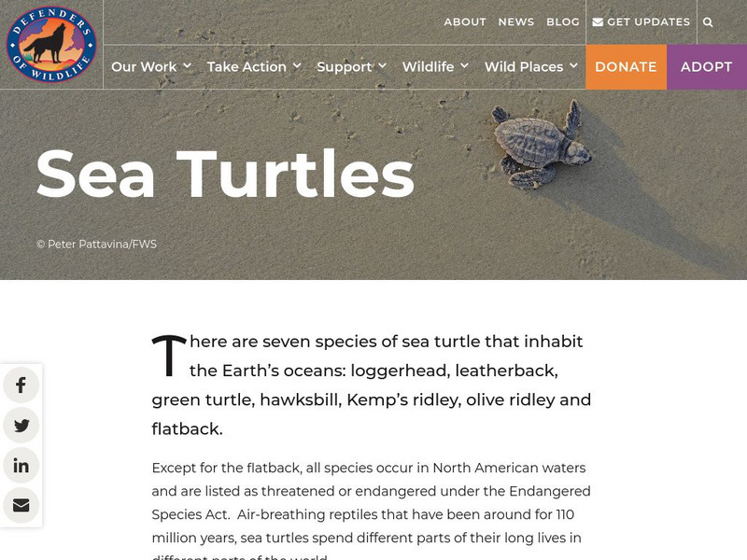Image resolution: width=747 pixels, height=560 pixels.
Task: Expand the Wildlife dropdown chevron
Action: point(464,65)
